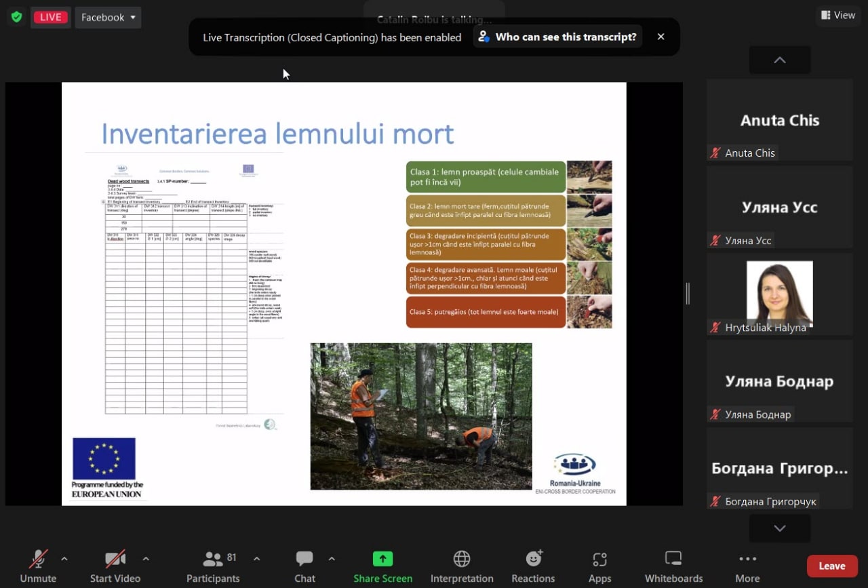Screen dimensions: 868x588
Task: Open the Participants panel
Action: [213, 566]
